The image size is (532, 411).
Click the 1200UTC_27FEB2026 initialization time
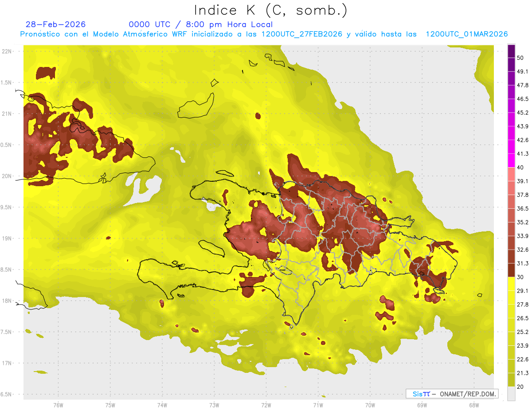click(x=302, y=34)
